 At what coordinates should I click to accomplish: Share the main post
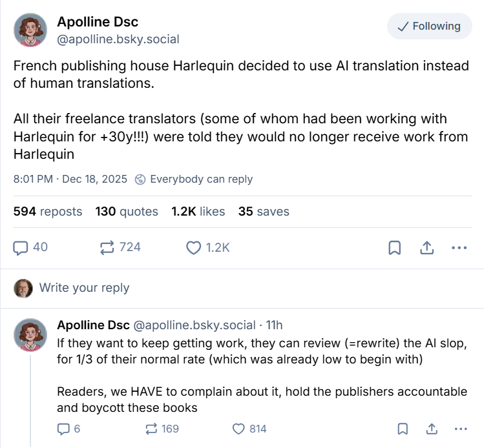click(x=426, y=247)
